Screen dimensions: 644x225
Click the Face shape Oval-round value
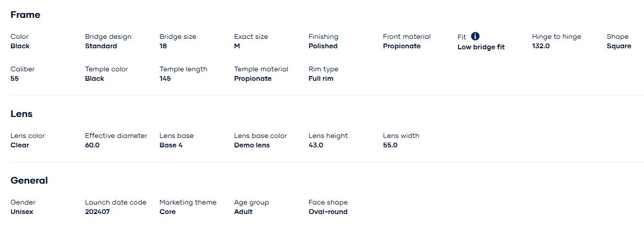(328, 212)
